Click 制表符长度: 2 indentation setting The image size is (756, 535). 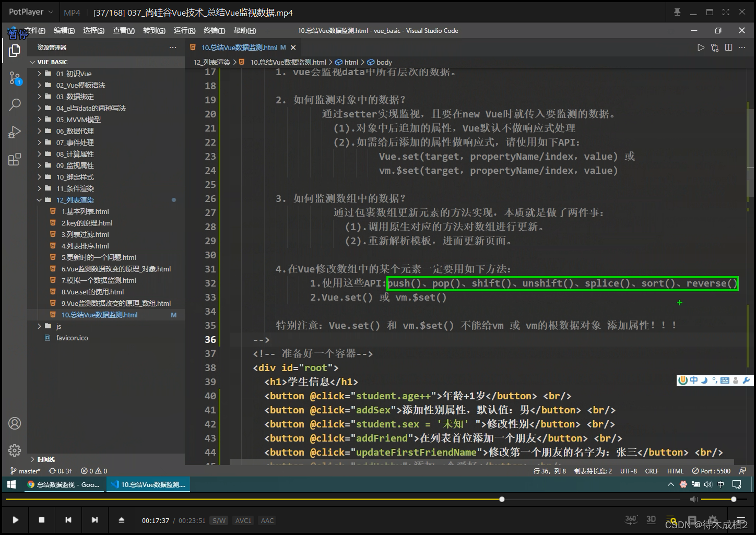pos(593,471)
